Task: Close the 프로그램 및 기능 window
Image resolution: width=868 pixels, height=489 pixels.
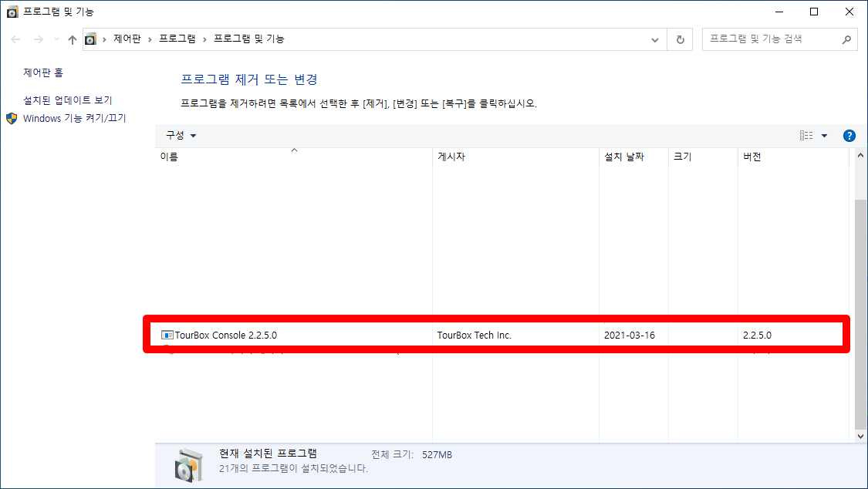Action: (849, 12)
